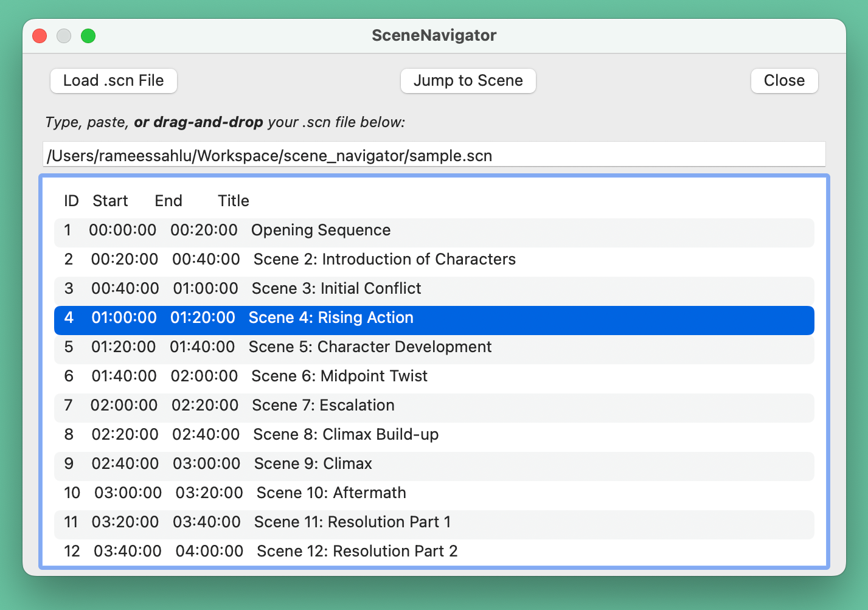Click the ID column header
Viewport: 868px width, 610px height.
71,201
